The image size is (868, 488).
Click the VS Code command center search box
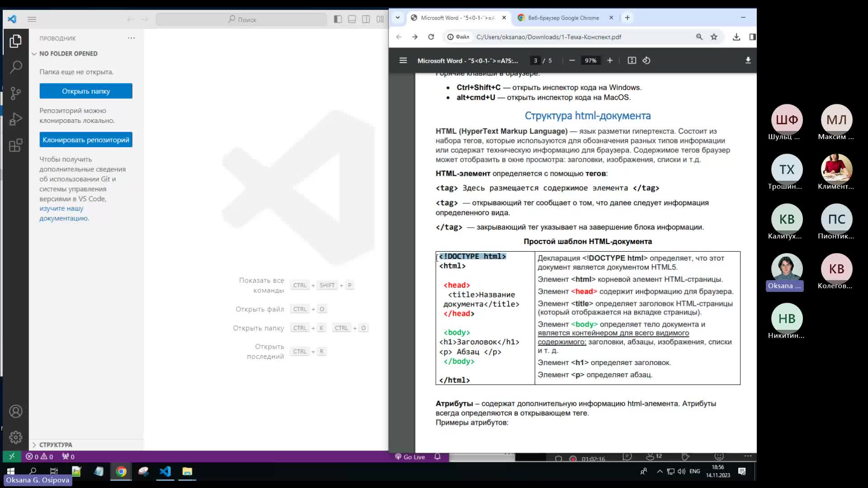pyautogui.click(x=241, y=19)
